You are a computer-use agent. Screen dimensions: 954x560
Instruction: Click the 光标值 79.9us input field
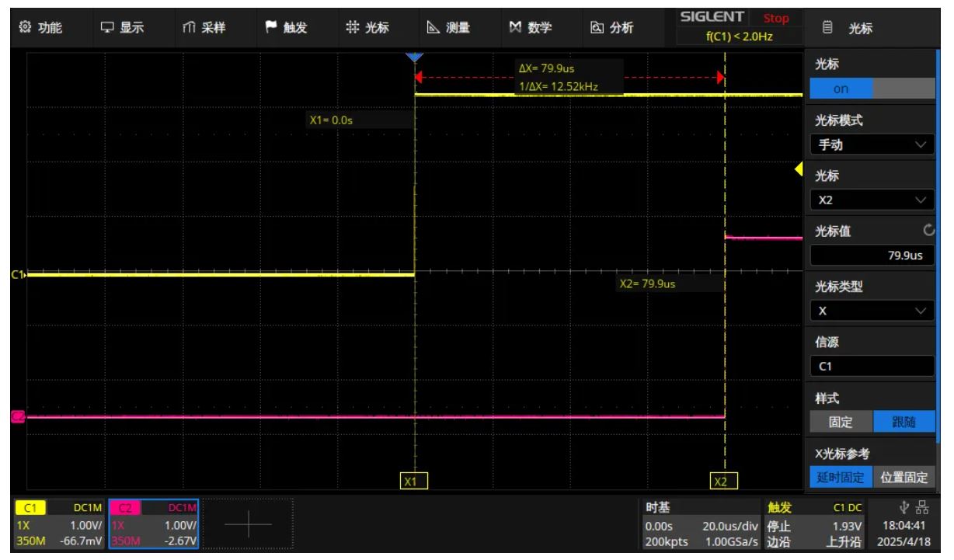point(872,255)
